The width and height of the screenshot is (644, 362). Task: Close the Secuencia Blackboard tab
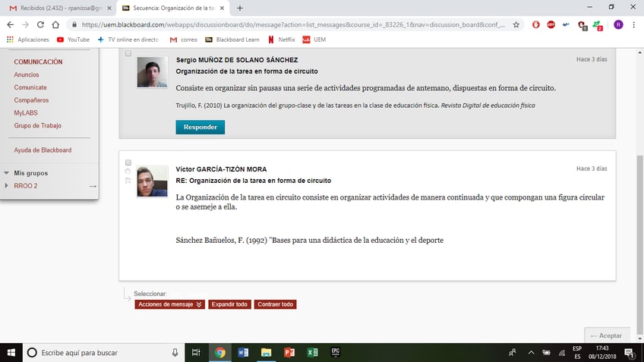click(223, 8)
